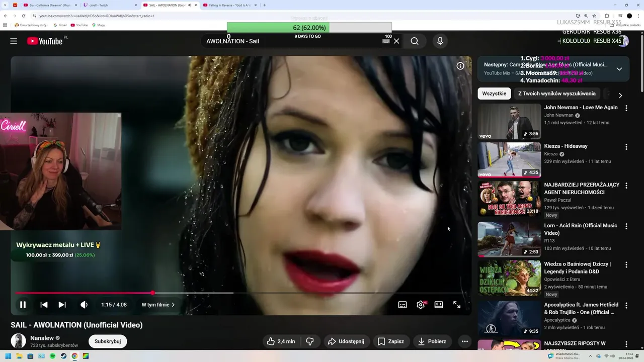Screen dimensions: 644x362
Task: Open options for John Newman video
Action: point(626,108)
